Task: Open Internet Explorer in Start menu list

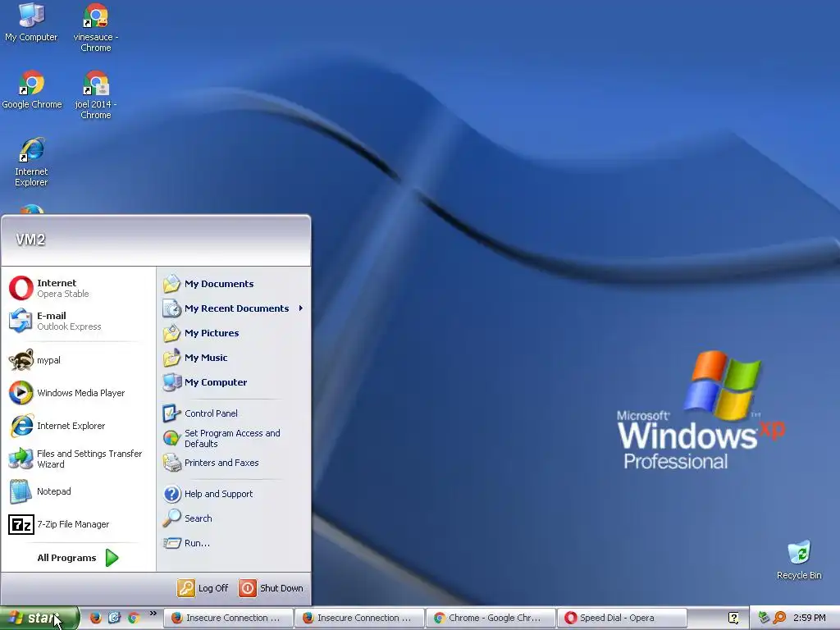Action: [78, 426]
